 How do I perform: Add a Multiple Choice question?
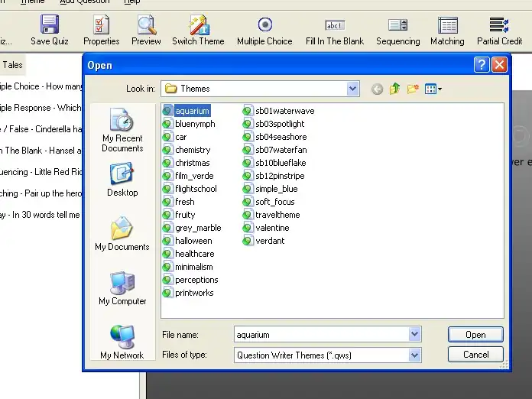pyautogui.click(x=264, y=30)
